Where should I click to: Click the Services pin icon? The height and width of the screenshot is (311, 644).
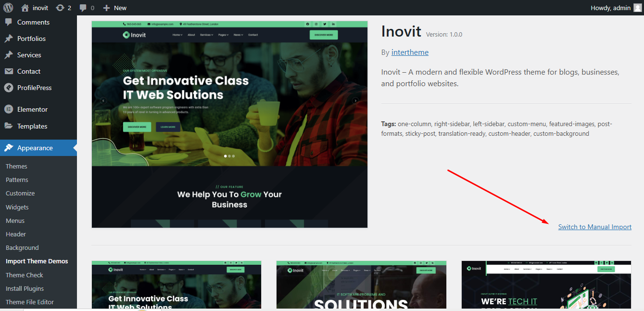(9, 55)
